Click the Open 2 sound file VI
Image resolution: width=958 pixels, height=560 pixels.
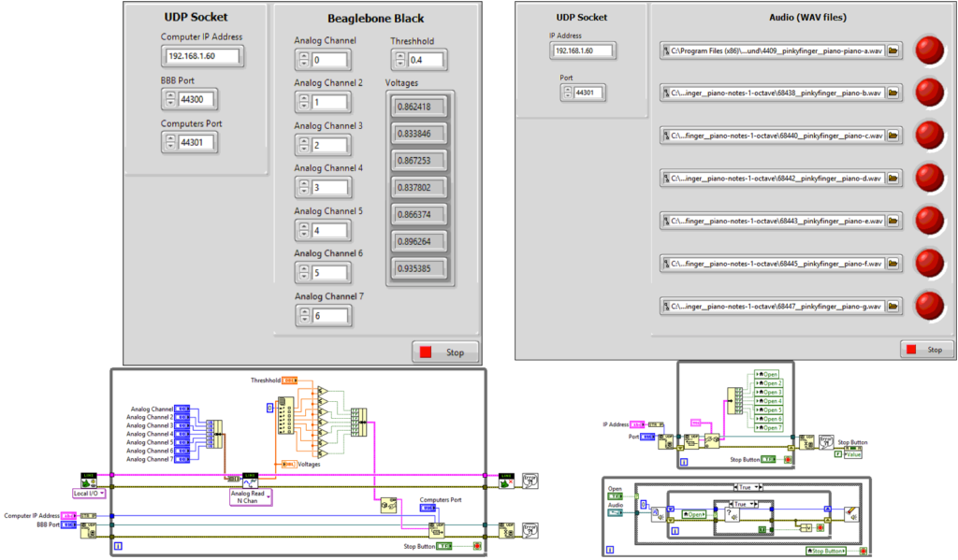coord(767,383)
